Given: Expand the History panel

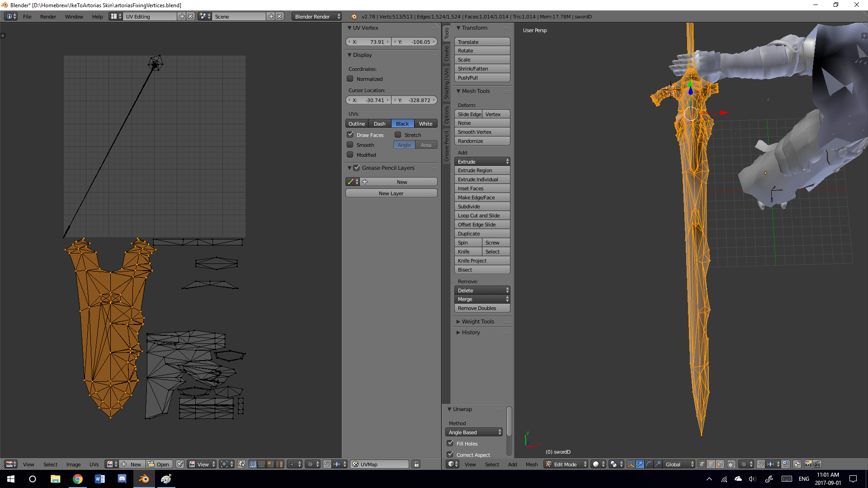Looking at the screenshot, I should [471, 332].
